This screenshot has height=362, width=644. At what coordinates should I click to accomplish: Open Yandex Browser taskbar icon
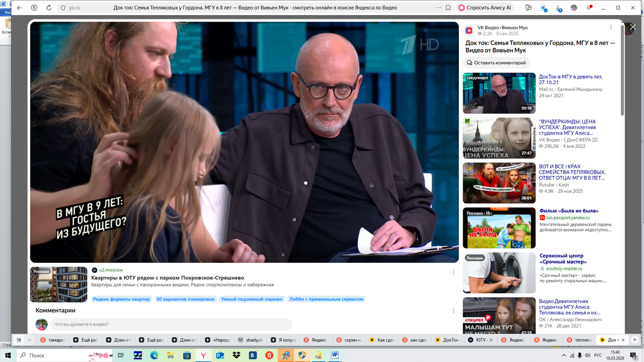tap(203, 355)
